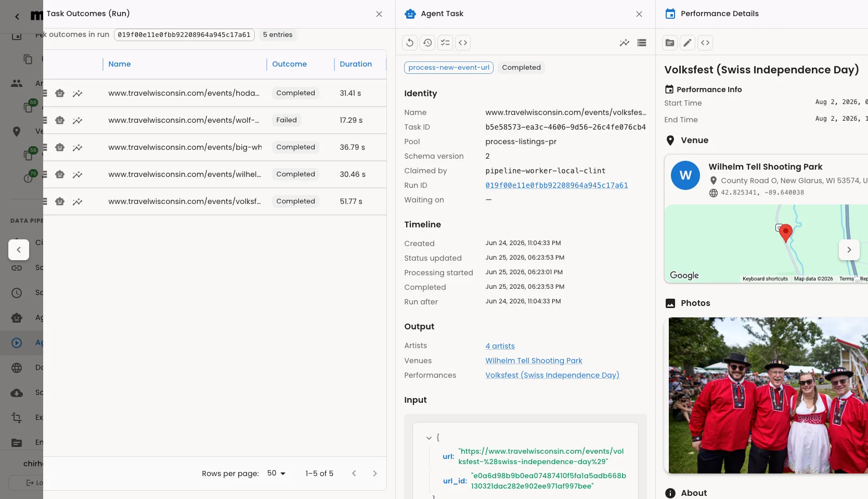Click the robot icon in the big-wh row

tap(60, 147)
